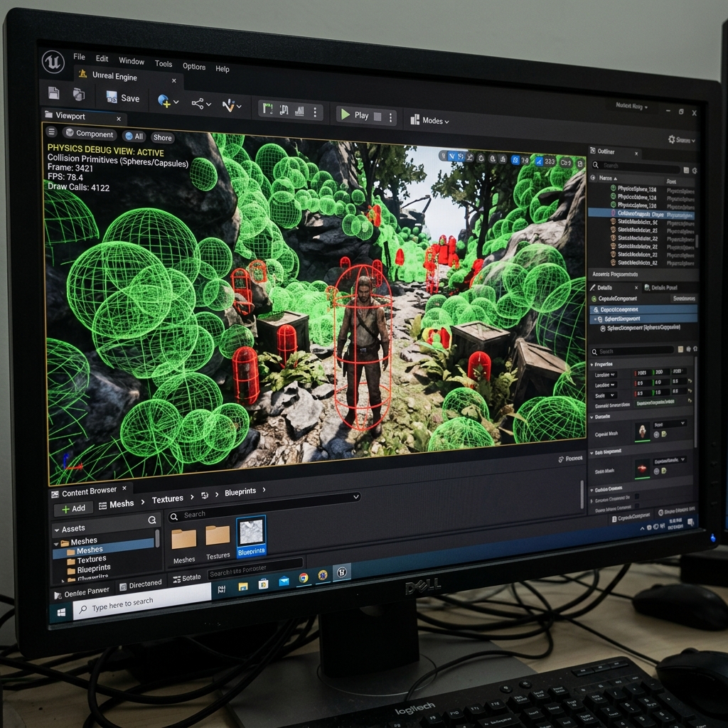728x728 pixels.
Task: Toggle the Shore filter pill
Action: point(162,137)
